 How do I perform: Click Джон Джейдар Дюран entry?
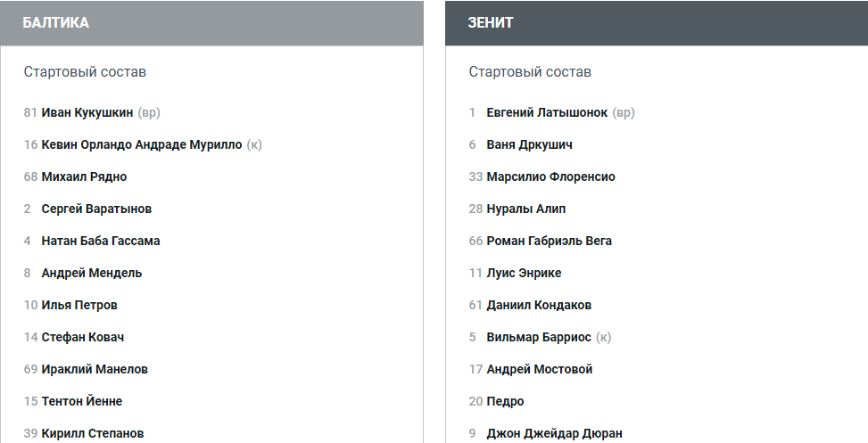(x=554, y=433)
